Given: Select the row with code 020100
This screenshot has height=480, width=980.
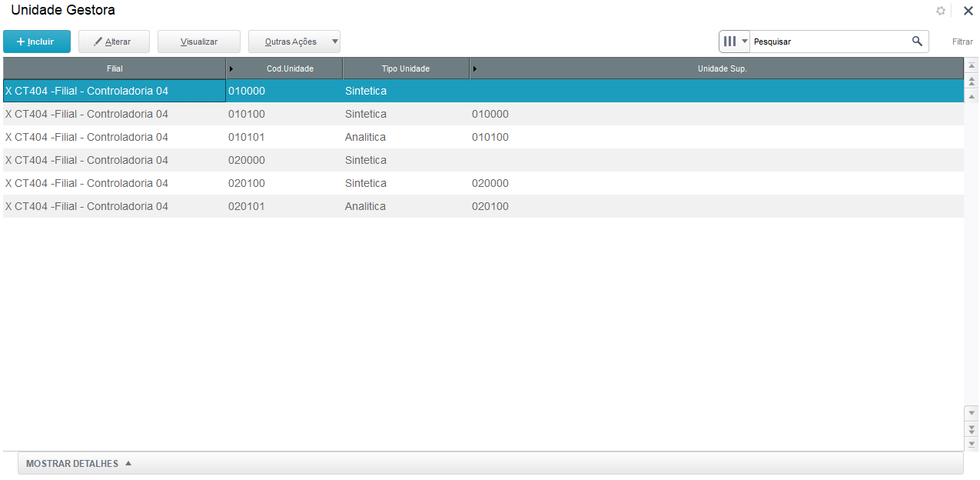Looking at the screenshot, I should point(483,183).
